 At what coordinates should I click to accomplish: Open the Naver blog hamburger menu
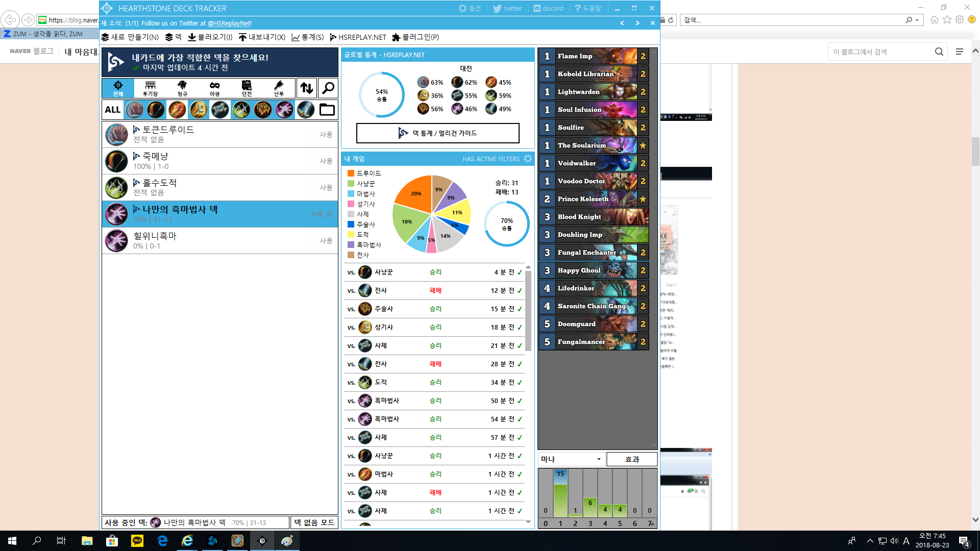point(960,52)
